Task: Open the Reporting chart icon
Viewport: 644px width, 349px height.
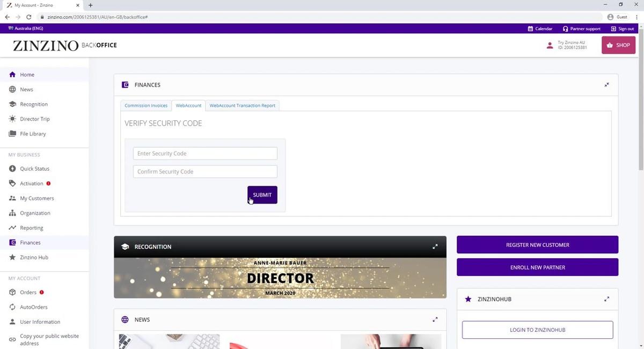Action: [x=13, y=228]
